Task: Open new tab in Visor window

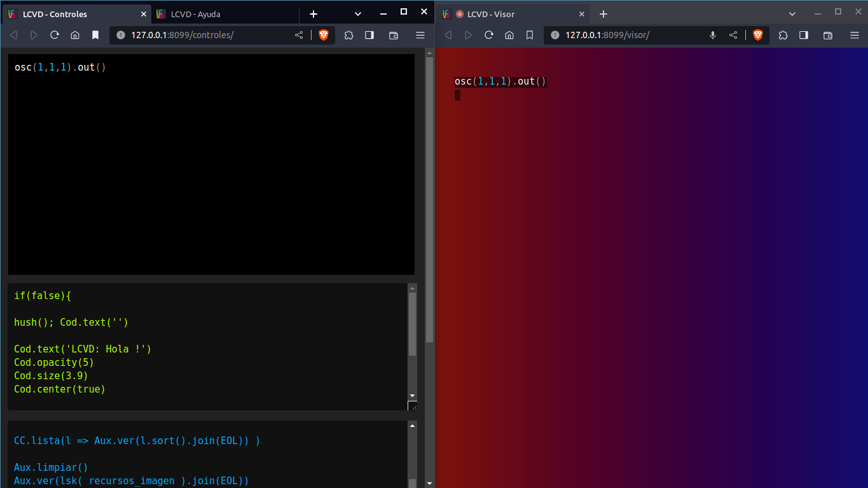Action: (x=603, y=14)
